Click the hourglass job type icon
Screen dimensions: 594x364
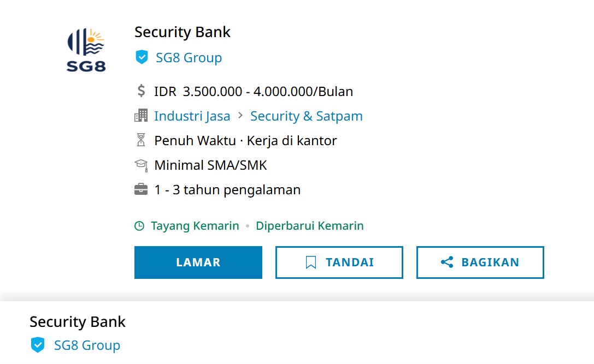click(x=141, y=140)
